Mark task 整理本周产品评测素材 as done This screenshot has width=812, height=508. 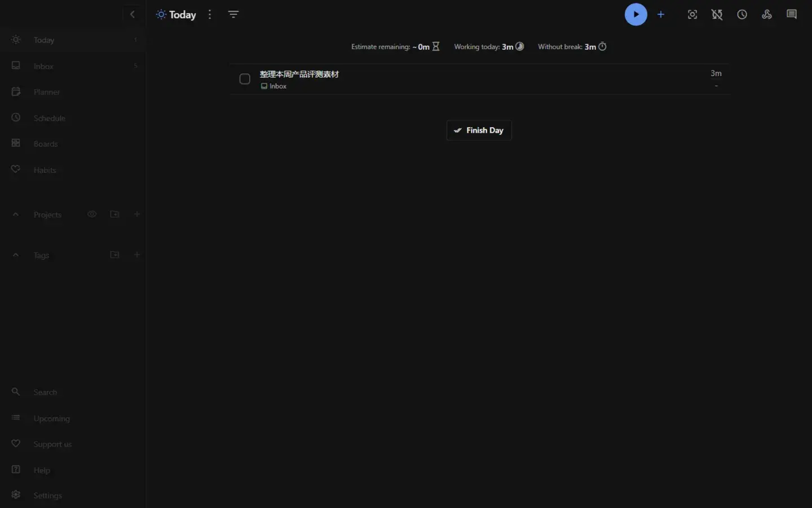(245, 79)
